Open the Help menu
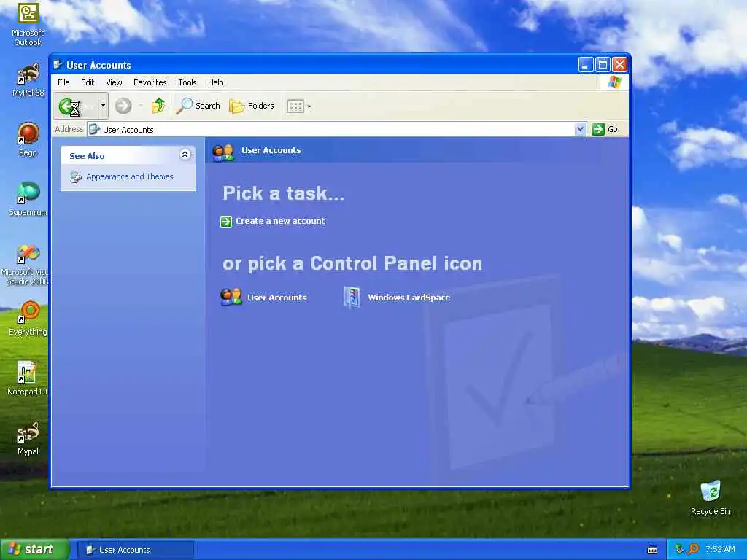The width and height of the screenshot is (747, 560). click(x=215, y=82)
